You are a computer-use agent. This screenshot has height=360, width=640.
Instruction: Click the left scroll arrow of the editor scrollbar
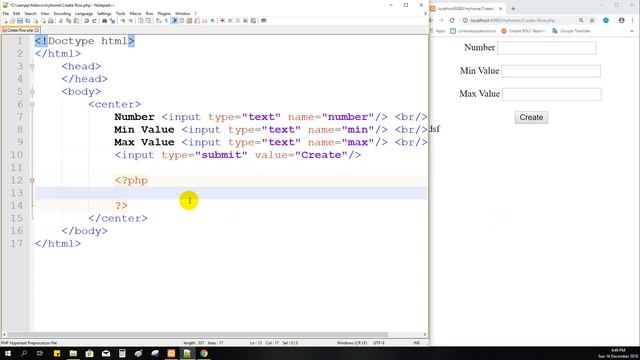(4, 334)
